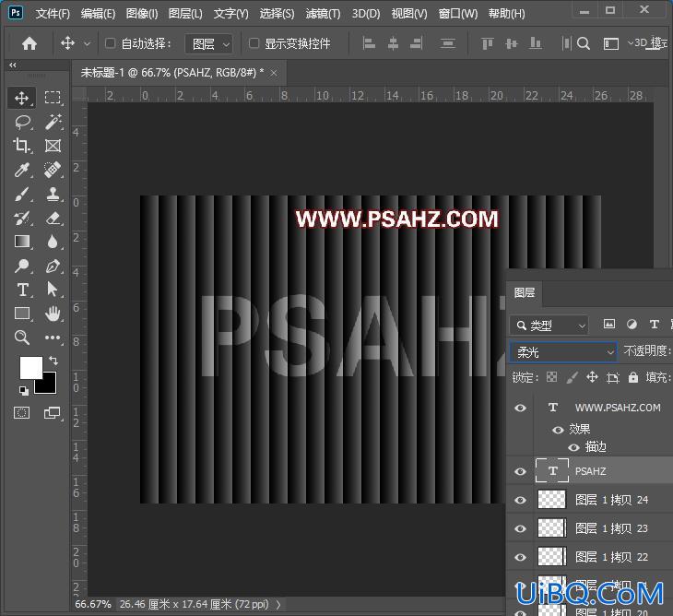Open the 滤镜(T) menu
Viewport: 673px width, 616px height.
[x=323, y=14]
